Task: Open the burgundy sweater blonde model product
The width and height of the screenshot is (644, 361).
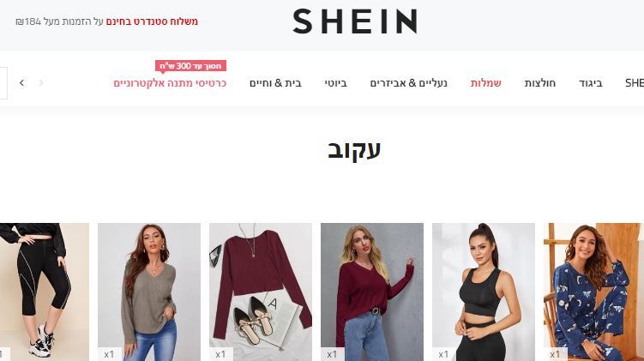Action: coord(372,292)
